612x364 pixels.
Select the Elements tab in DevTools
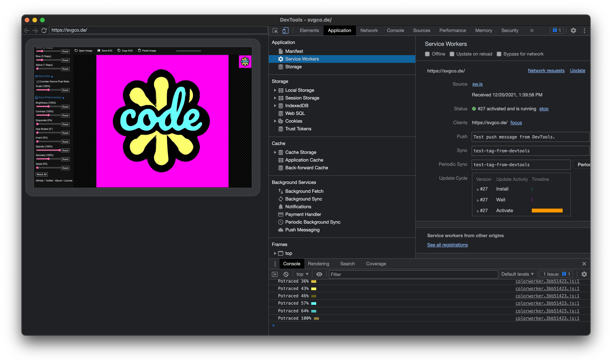click(x=309, y=30)
